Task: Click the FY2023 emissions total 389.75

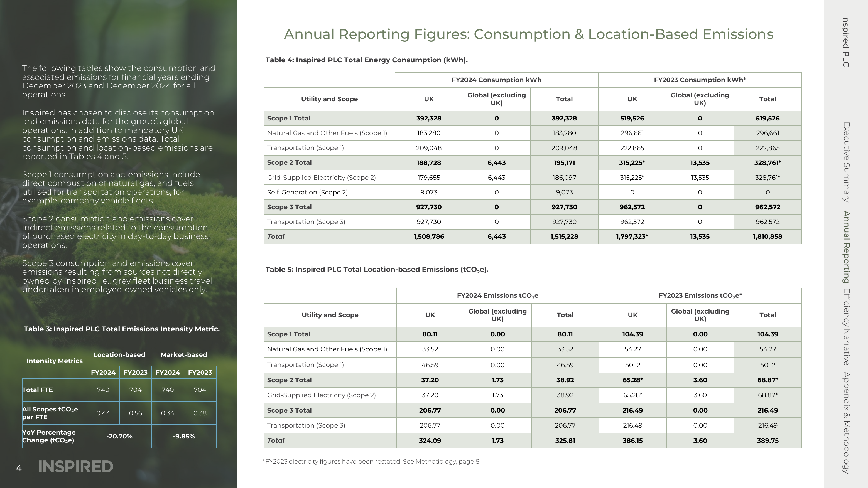Action: [768, 440]
